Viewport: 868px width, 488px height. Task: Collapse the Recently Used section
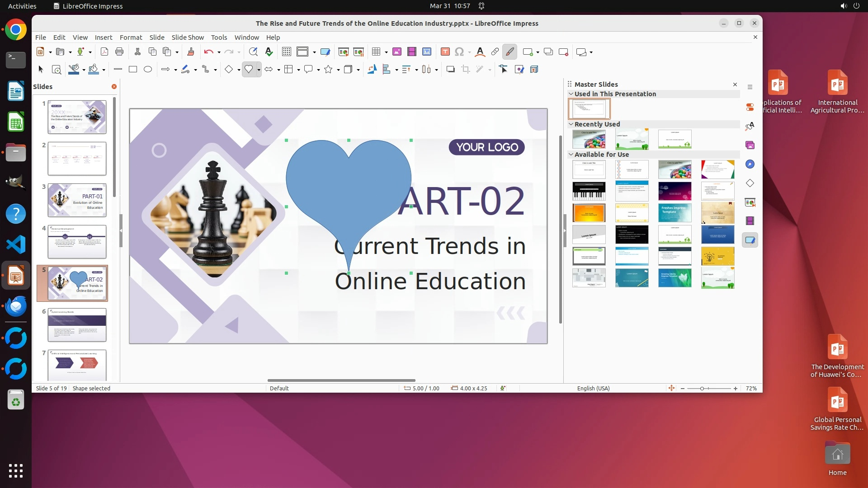pos(571,124)
